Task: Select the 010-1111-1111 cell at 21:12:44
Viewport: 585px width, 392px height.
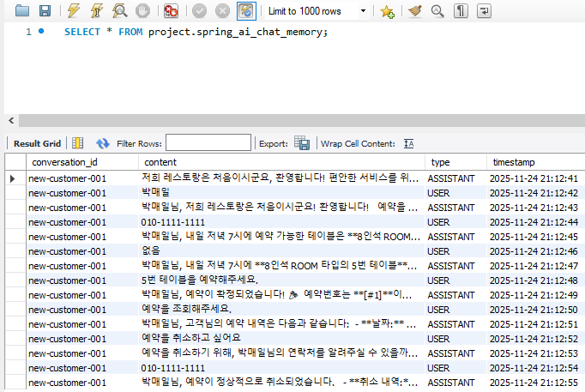Action: click(281, 222)
